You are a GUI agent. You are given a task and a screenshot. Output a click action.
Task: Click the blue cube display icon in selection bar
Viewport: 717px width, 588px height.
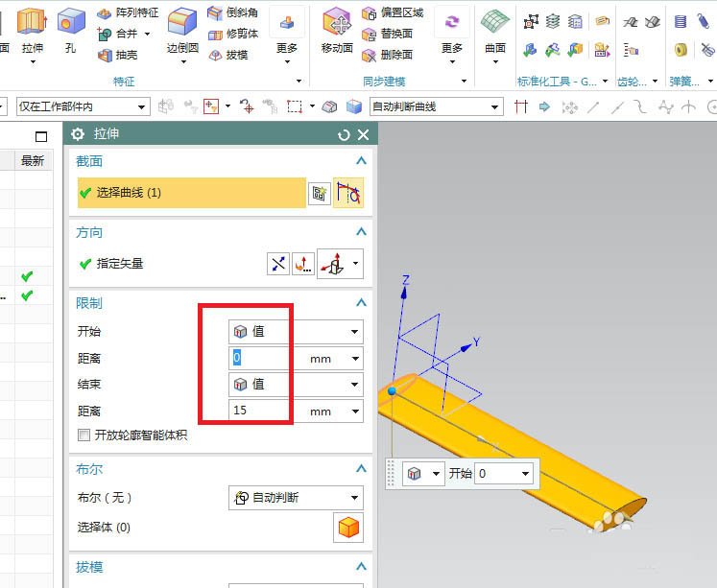click(x=354, y=106)
